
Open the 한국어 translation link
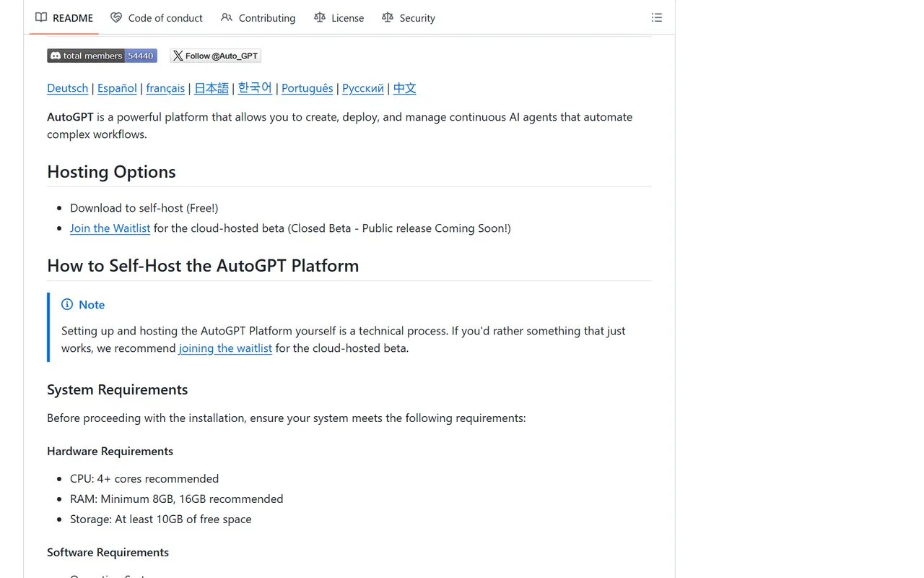255,88
